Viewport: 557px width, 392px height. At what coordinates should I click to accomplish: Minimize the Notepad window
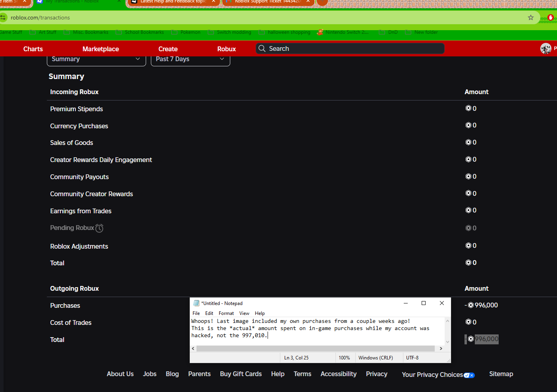[406, 303]
